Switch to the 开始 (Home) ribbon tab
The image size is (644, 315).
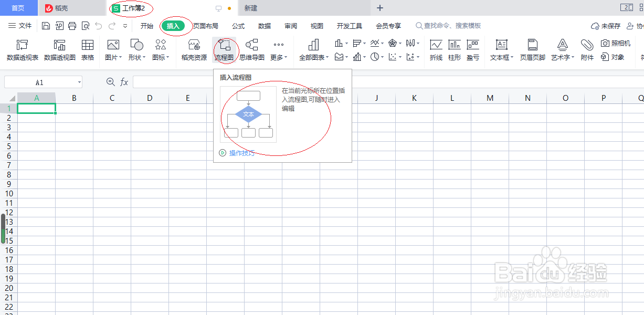coord(147,26)
